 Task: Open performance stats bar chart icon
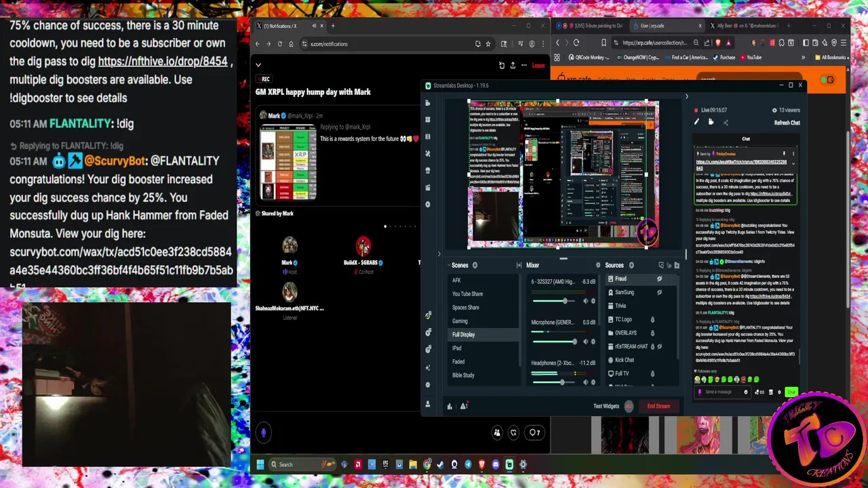coord(449,406)
